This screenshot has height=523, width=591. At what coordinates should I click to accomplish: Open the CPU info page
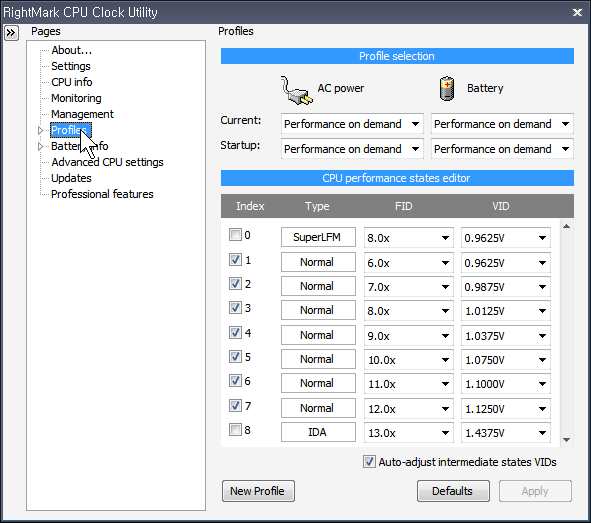coord(72,82)
